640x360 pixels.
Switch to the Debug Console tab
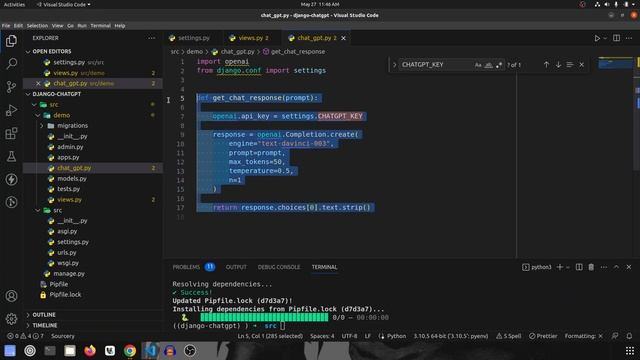tap(279, 267)
